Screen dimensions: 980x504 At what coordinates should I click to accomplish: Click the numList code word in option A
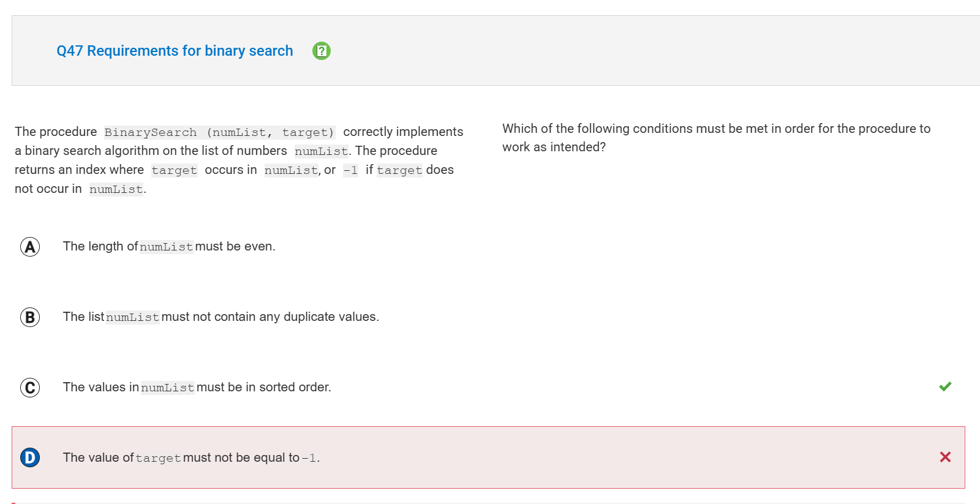167,247
